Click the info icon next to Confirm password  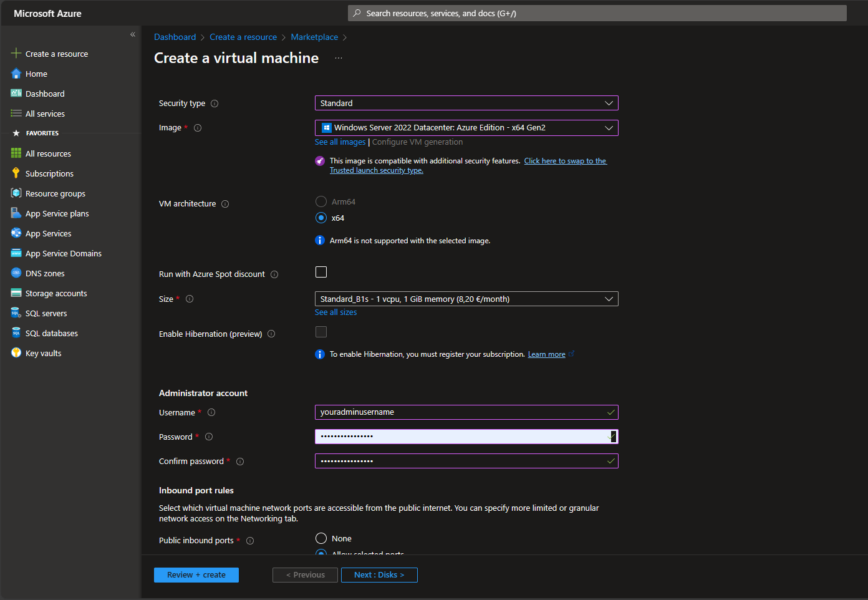(x=240, y=462)
